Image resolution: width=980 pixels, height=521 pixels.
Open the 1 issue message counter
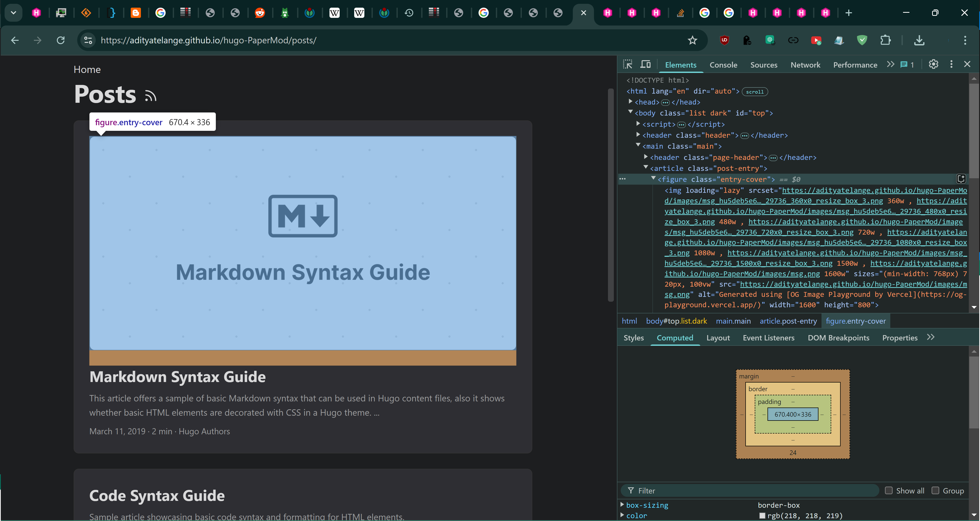(x=907, y=65)
